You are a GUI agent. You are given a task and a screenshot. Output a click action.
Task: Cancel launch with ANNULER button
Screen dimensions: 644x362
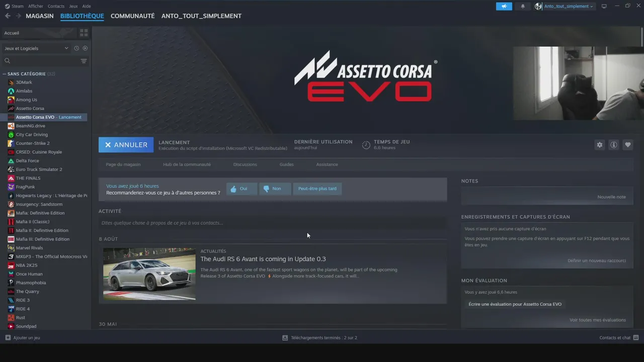pos(126,145)
